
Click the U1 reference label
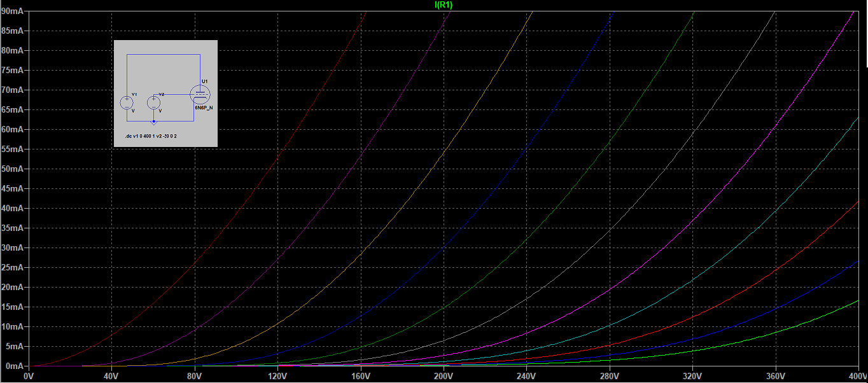[x=204, y=81]
